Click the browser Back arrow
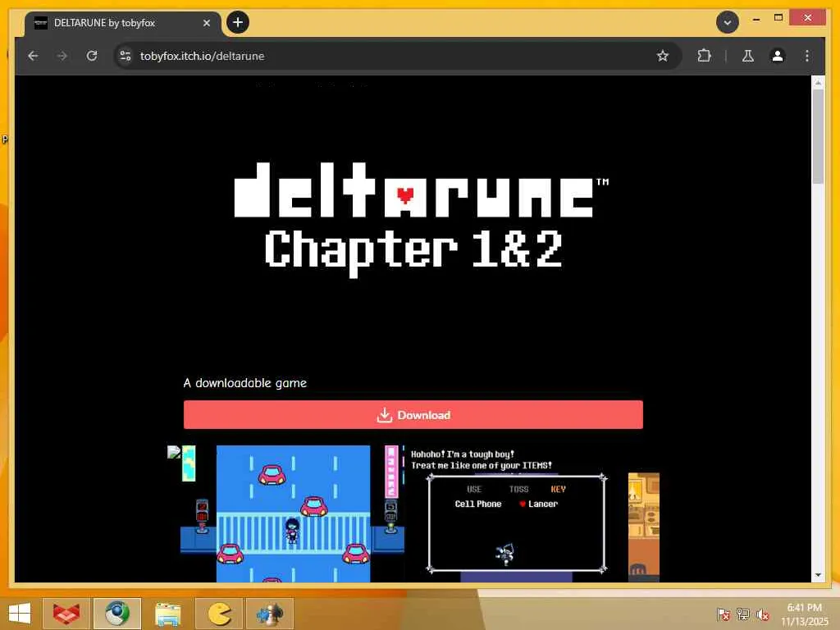The image size is (840, 630). coord(33,56)
